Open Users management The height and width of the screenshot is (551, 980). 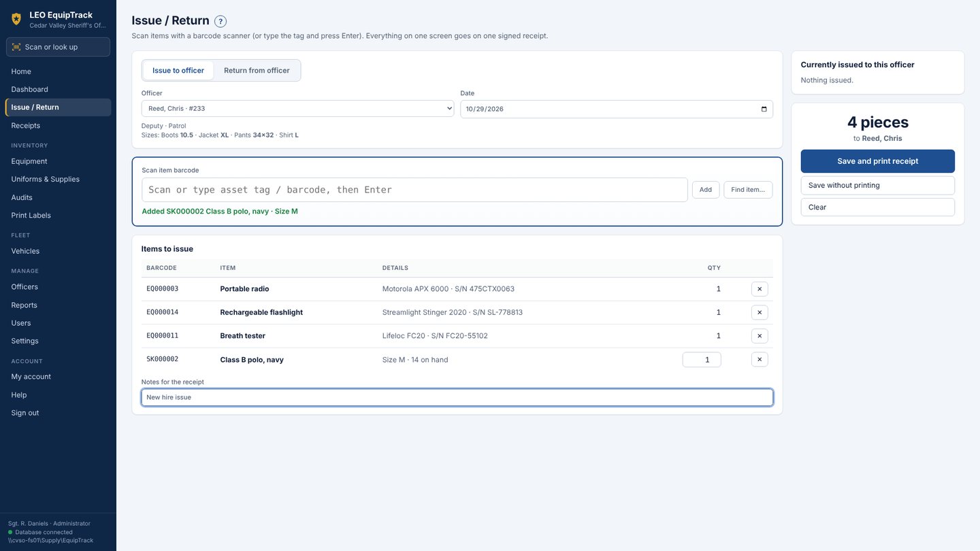point(58,323)
